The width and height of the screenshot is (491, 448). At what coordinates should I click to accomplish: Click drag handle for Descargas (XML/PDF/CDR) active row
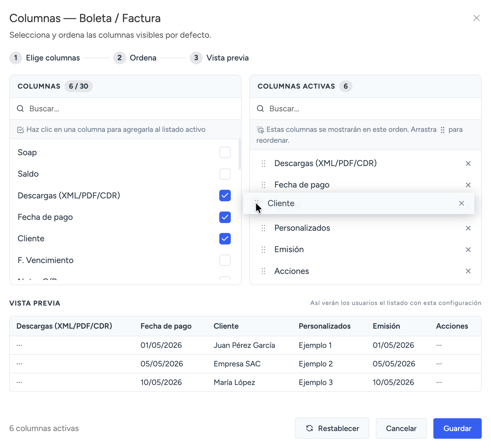tap(263, 164)
